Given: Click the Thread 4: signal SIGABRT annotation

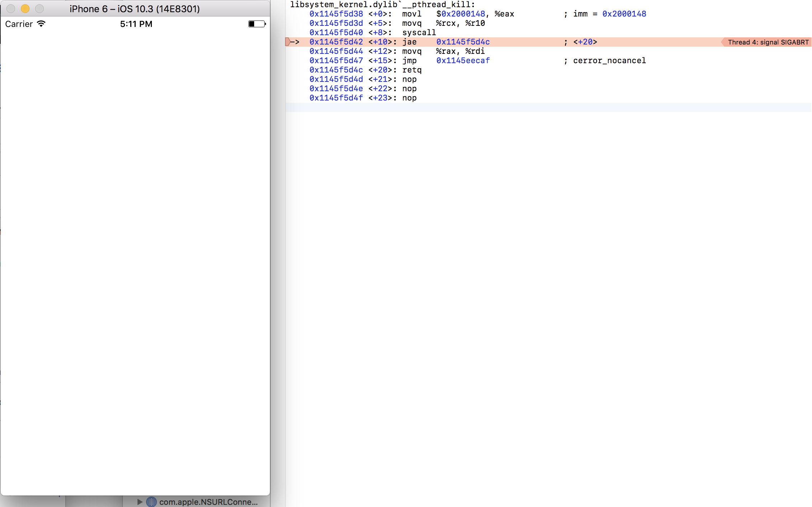Looking at the screenshot, I should (x=767, y=42).
